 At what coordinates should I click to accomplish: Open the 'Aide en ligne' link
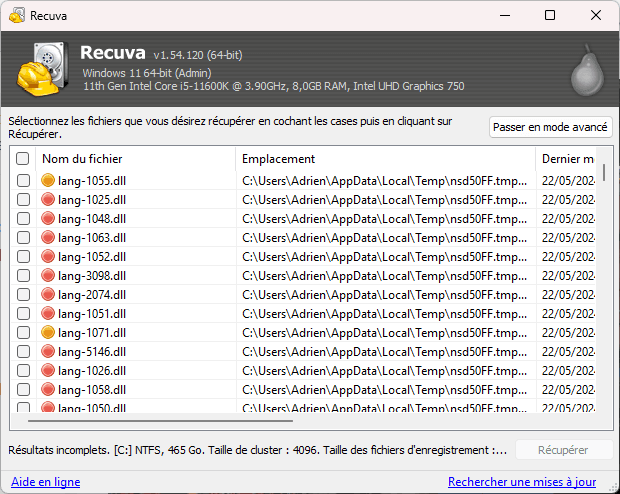pyautogui.click(x=45, y=482)
